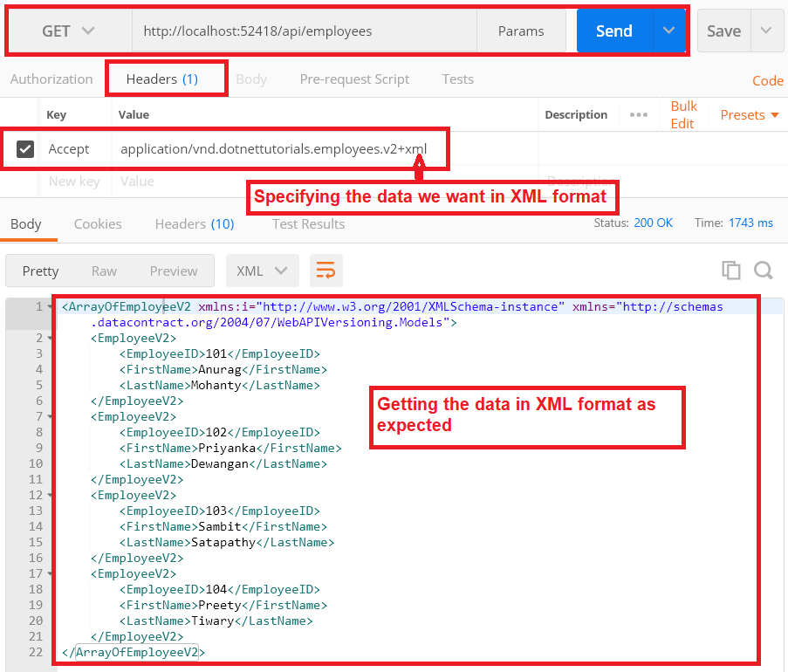Click the FirstName Sambit line
Image resolution: width=788 pixels, height=672 pixels.
(223, 526)
